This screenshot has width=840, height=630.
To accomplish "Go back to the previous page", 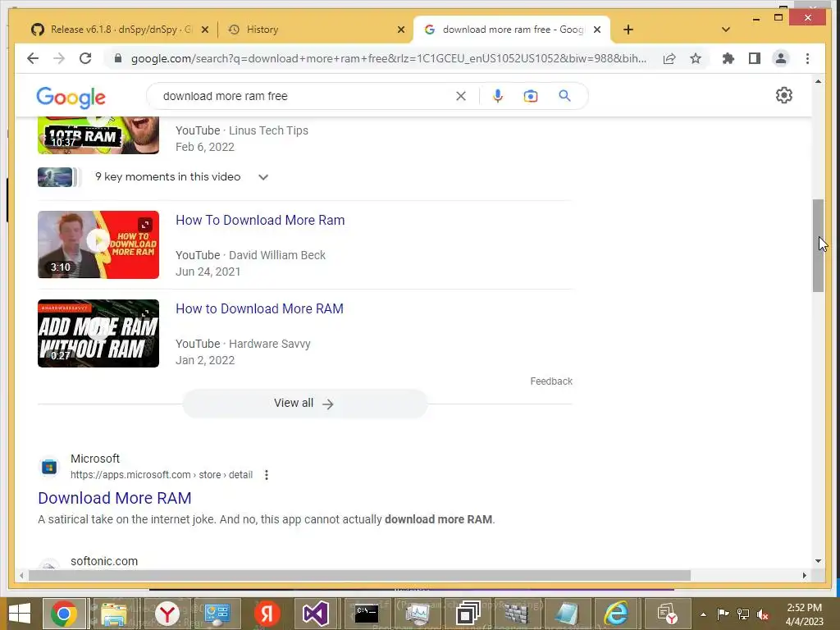I will click(x=33, y=58).
